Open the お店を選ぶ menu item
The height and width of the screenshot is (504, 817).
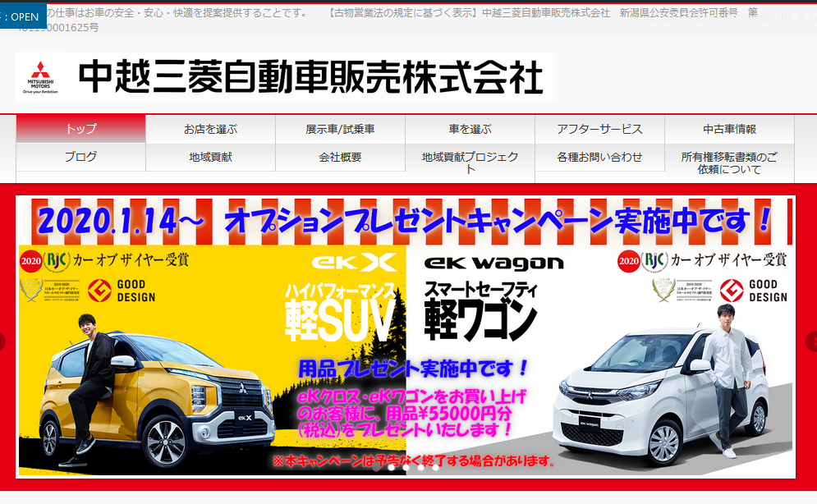(x=210, y=129)
